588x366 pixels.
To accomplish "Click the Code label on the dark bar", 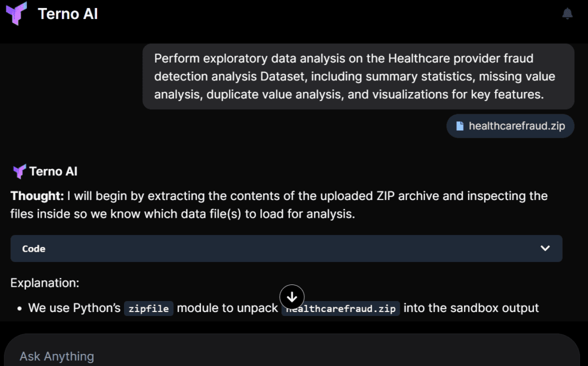I will [33, 248].
